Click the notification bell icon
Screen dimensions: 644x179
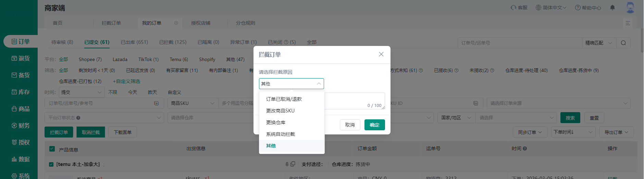tap(612, 8)
